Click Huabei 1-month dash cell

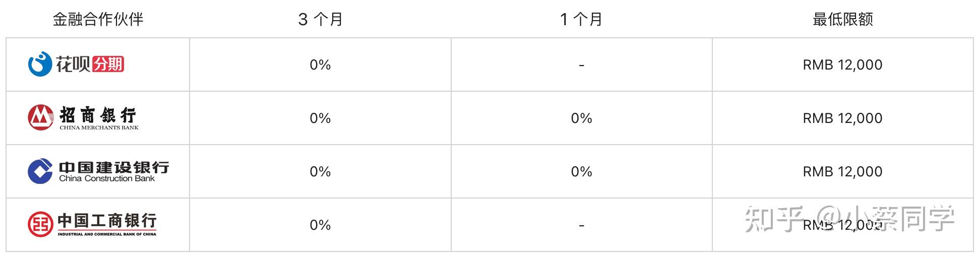[581, 65]
